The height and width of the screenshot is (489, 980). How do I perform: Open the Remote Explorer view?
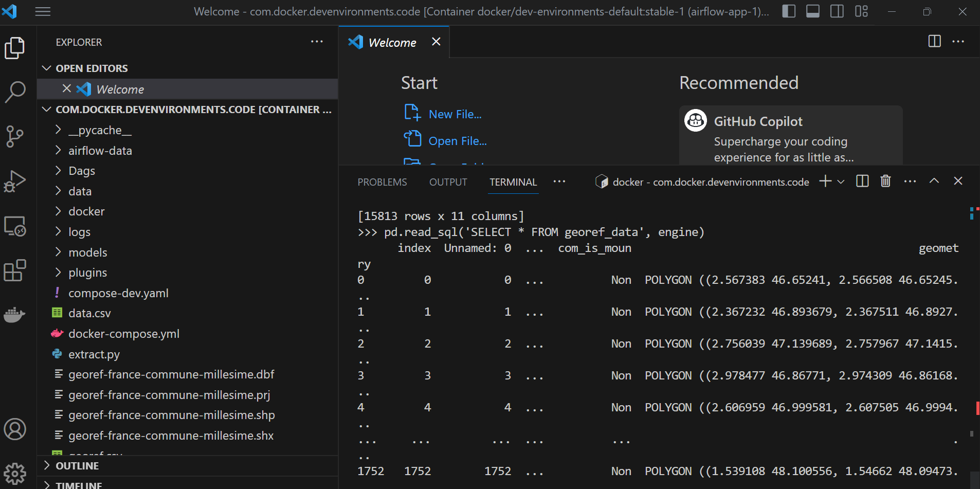[x=15, y=226]
